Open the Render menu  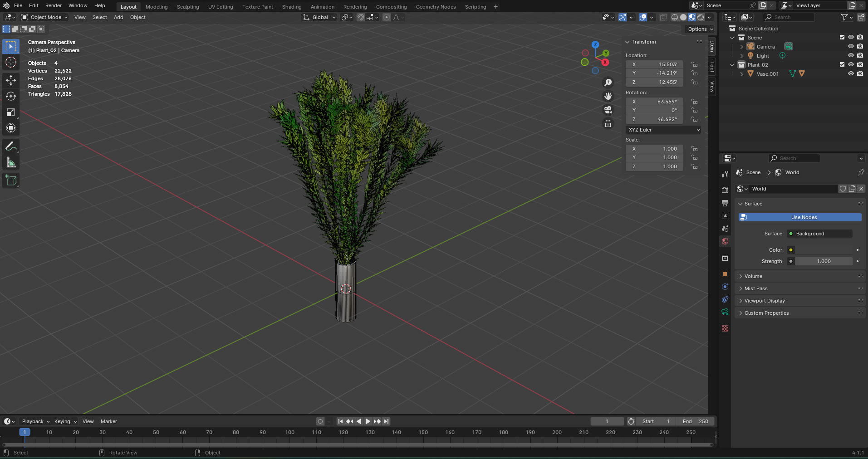53,5
